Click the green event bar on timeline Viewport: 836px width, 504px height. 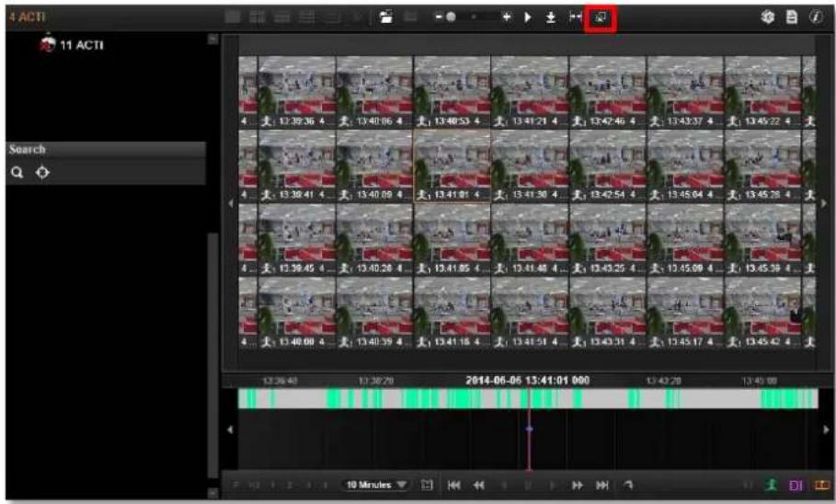[x=528, y=399]
